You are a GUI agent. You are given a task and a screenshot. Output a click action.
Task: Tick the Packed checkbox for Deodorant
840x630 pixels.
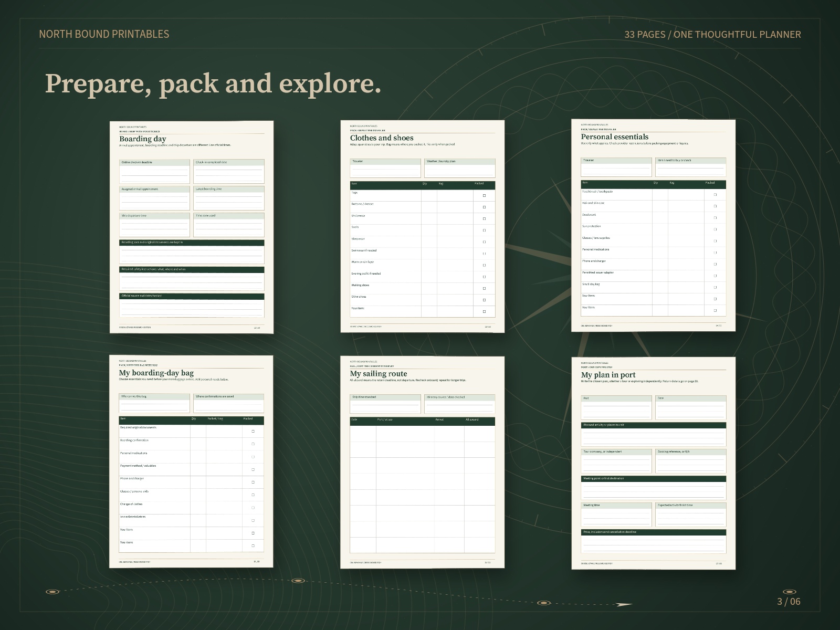point(715,217)
